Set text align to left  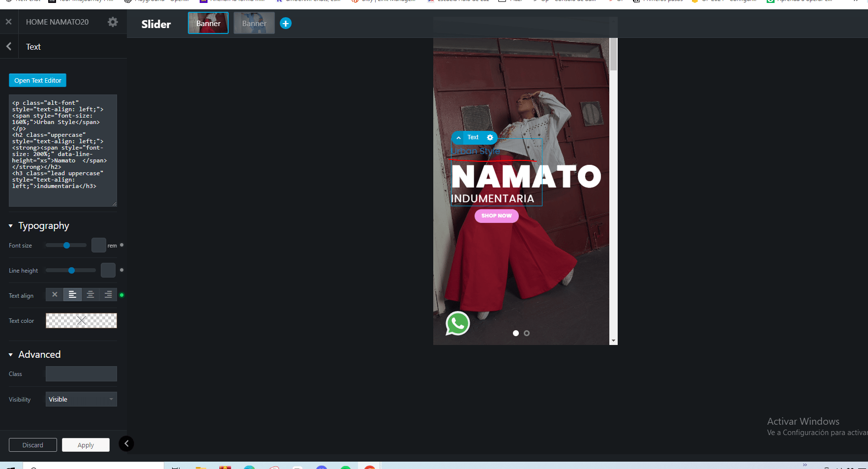(72, 295)
